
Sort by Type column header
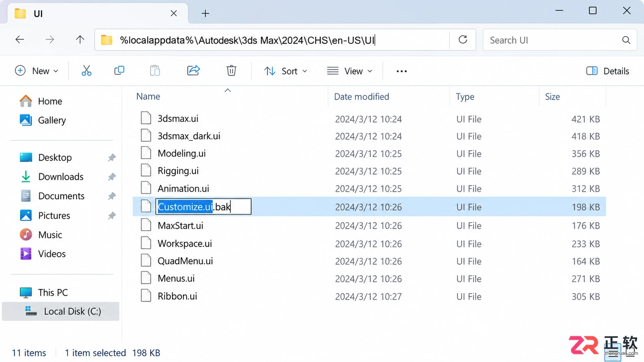[465, 97]
